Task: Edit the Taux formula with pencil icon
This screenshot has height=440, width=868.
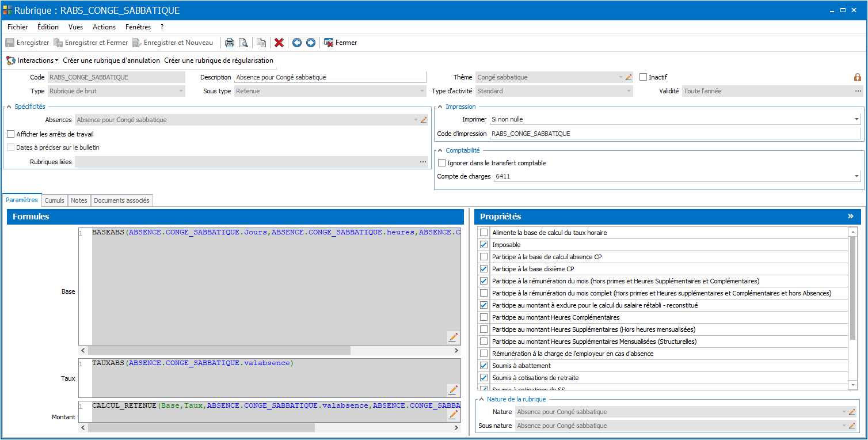Action: point(453,390)
